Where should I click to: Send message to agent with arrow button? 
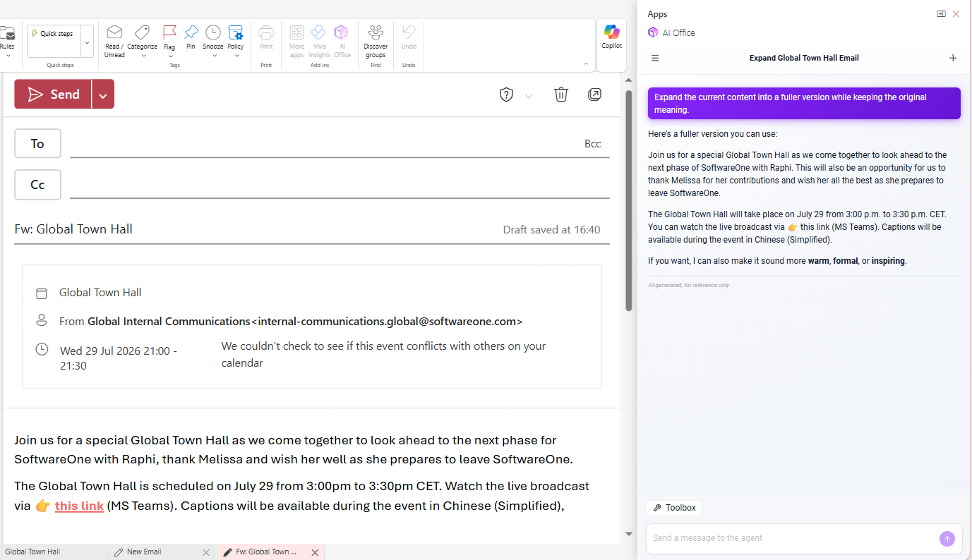947,539
